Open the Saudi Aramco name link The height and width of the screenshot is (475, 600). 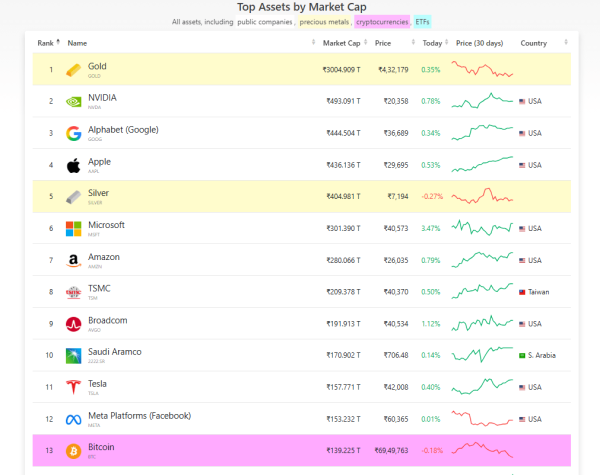tap(115, 352)
